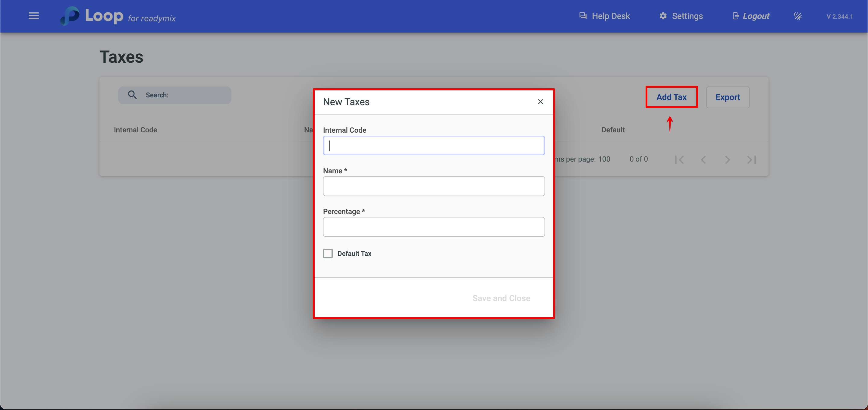Click the Settings gear icon
Viewport: 868px width, 410px height.
click(x=663, y=16)
